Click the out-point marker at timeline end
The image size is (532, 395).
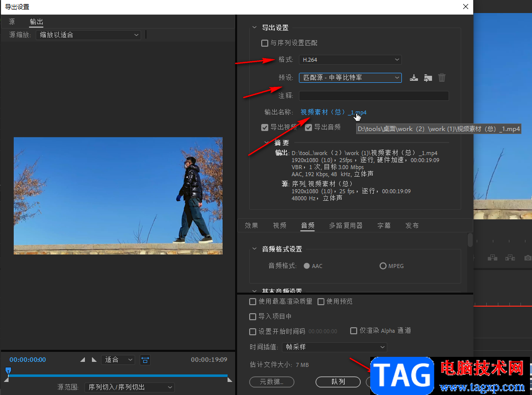[x=230, y=380]
